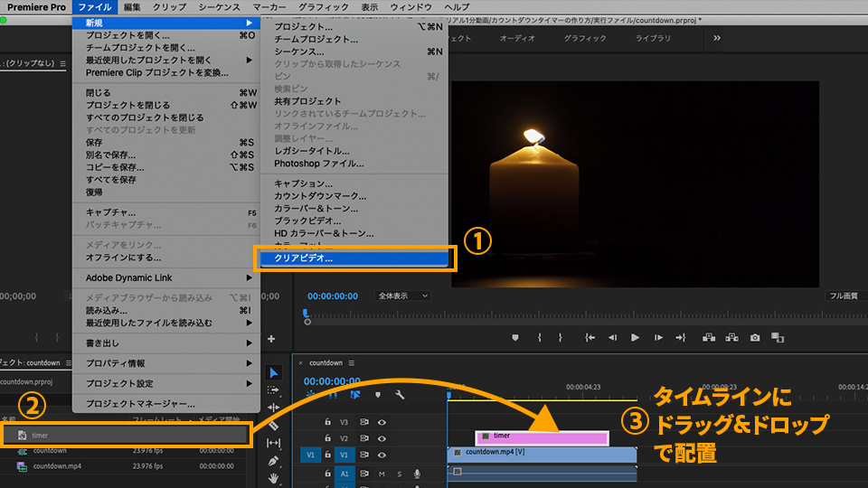Switch to ライブラリ workspace tab
The height and width of the screenshot is (488, 868).
(653, 38)
